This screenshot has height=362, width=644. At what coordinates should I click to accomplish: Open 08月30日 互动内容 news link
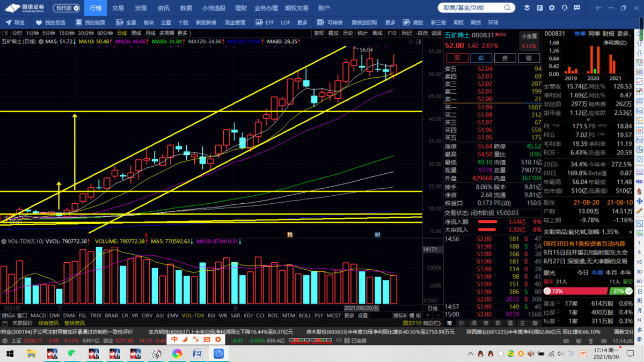(x=584, y=243)
